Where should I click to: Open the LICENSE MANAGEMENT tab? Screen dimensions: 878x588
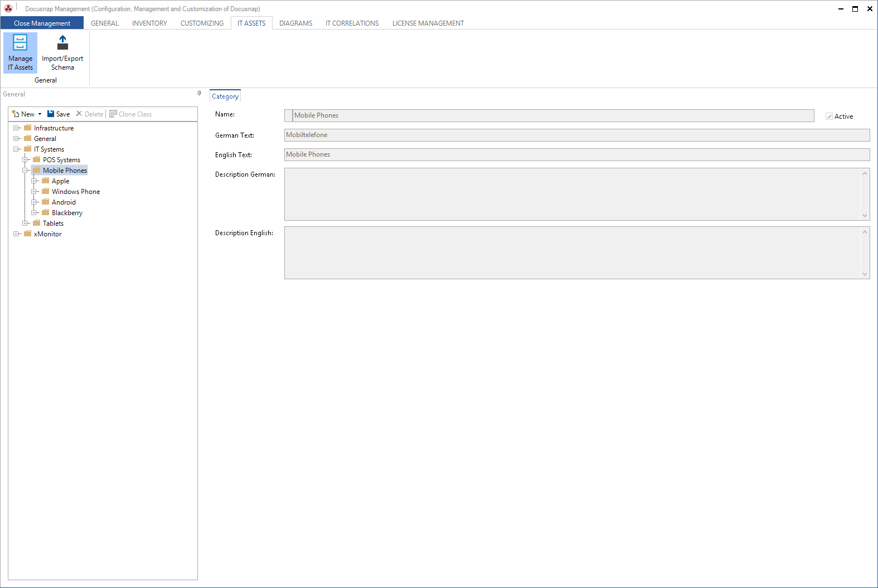coord(428,23)
